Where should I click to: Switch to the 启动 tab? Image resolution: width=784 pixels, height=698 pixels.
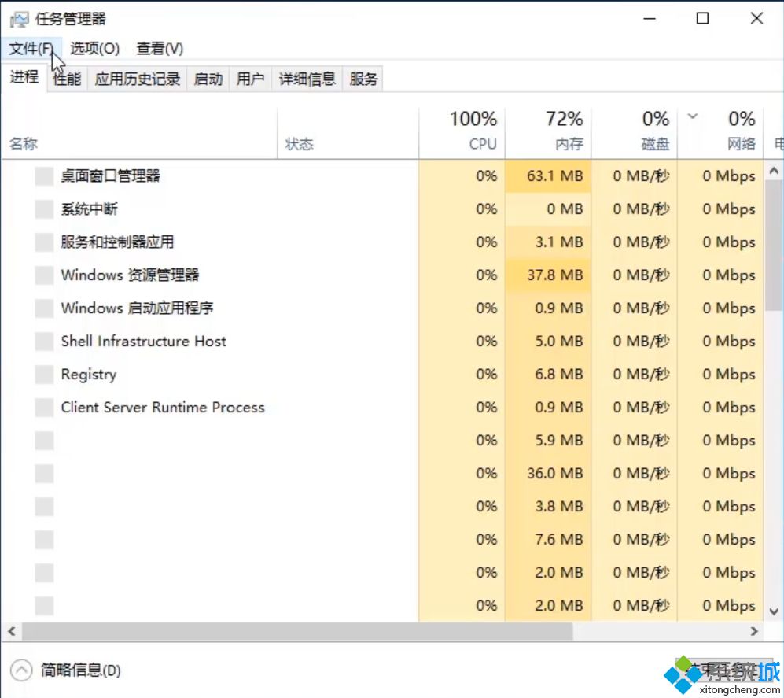click(x=208, y=79)
